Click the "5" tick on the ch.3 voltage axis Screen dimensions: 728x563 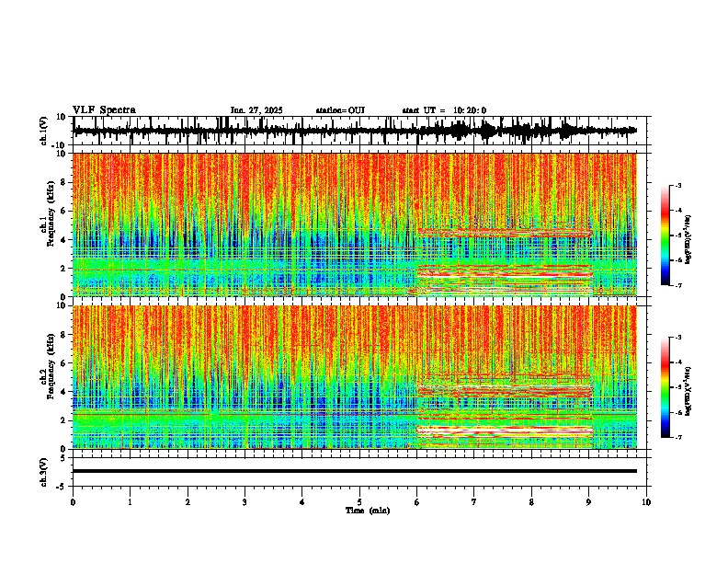tap(64, 458)
